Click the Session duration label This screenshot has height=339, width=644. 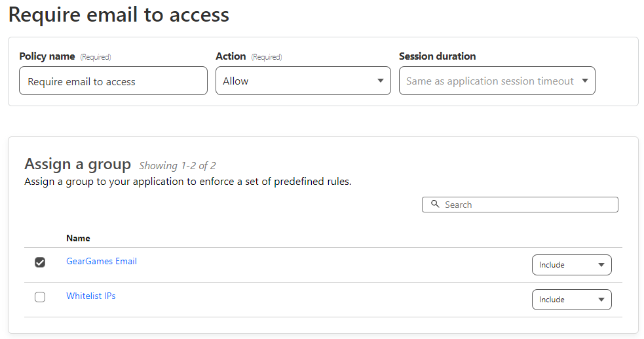[438, 56]
